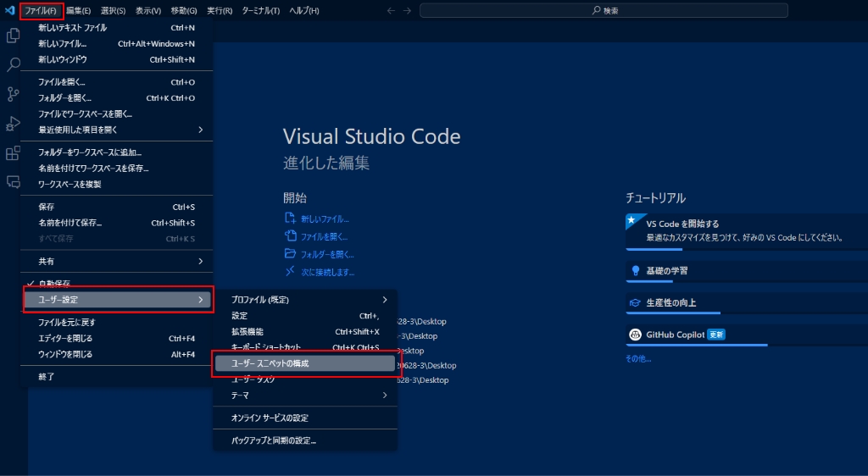Click the その他... link under tutorials
This screenshot has width=868, height=476.
(638, 358)
